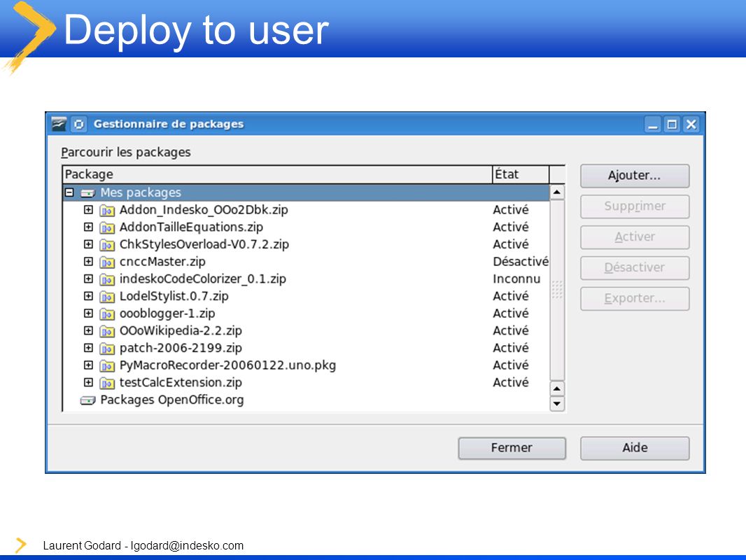Click the scroll down arrow at list bottom
746x560 pixels.
click(x=557, y=405)
